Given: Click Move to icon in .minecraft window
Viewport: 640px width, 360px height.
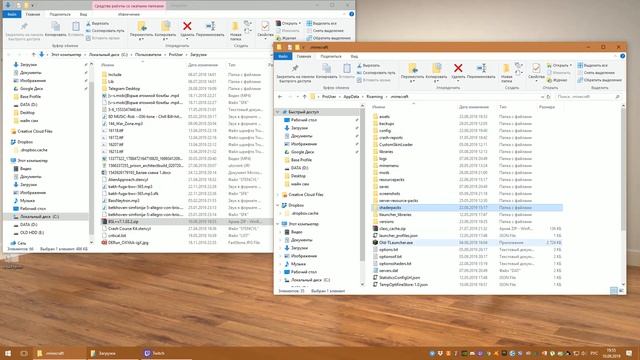Looking at the screenshot, I should coord(412,68).
